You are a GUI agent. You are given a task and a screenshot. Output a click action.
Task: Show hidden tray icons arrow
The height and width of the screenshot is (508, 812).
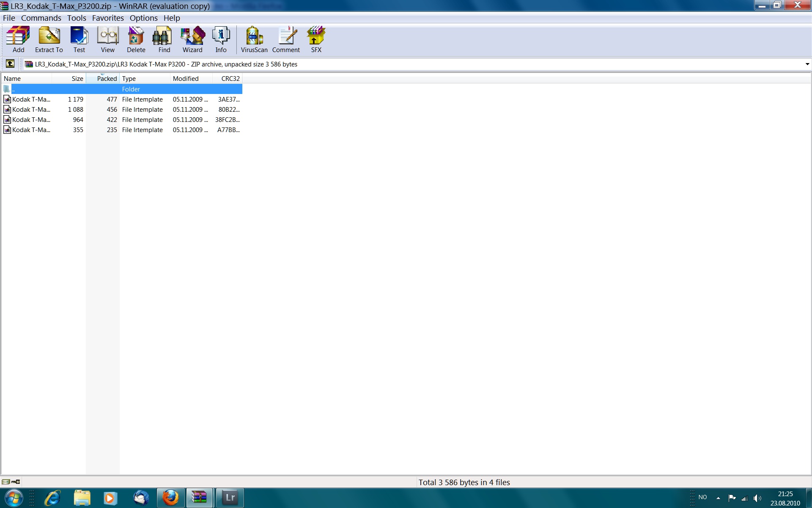718,498
